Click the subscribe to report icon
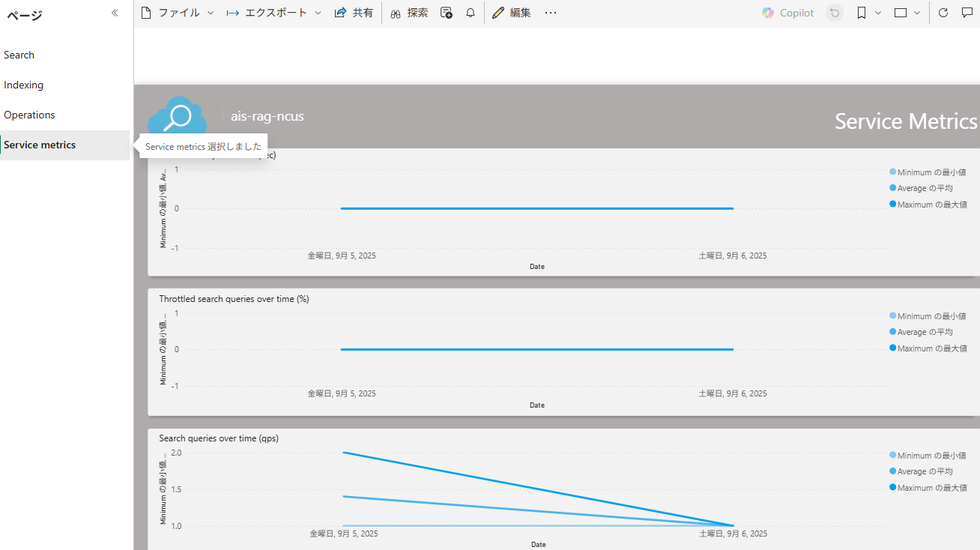The image size is (980, 550). point(447,13)
